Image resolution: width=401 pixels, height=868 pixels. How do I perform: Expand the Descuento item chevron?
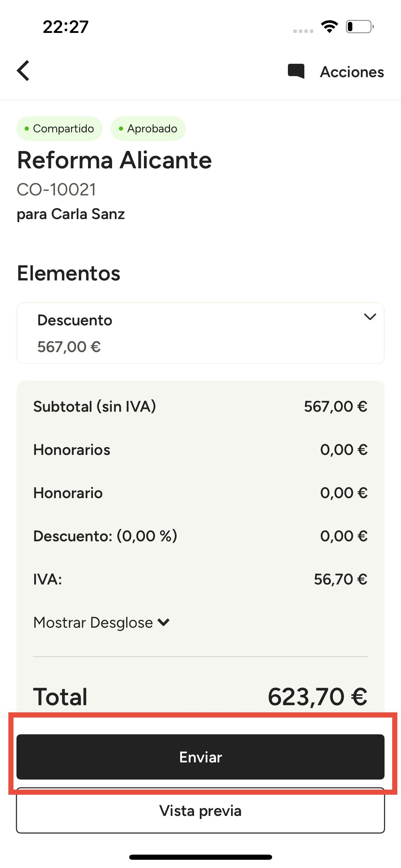tap(370, 317)
